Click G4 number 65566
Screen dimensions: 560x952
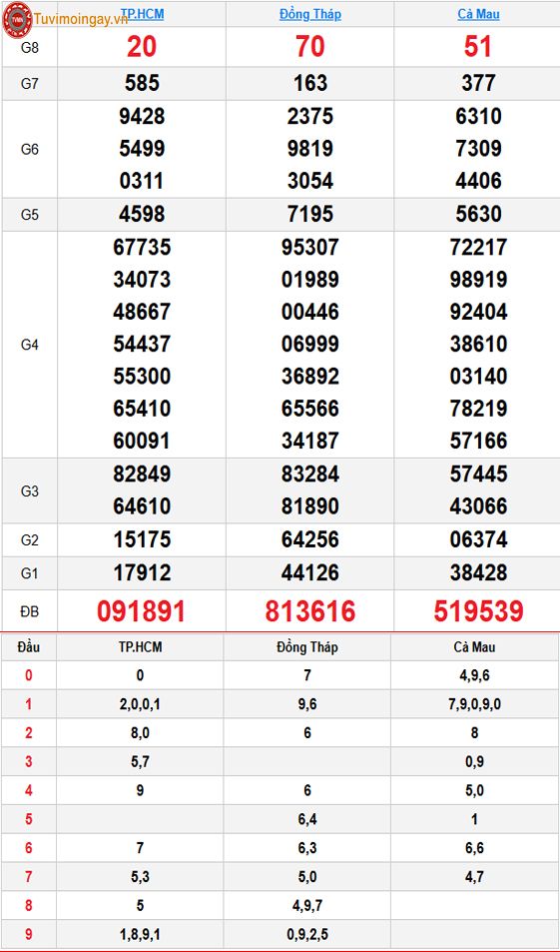pos(310,408)
